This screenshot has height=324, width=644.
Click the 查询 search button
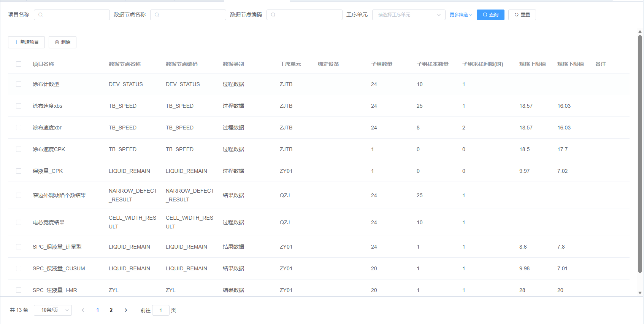point(490,15)
